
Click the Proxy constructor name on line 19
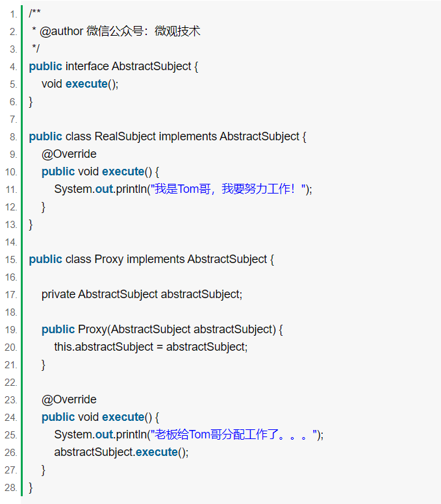pyautogui.click(x=92, y=329)
